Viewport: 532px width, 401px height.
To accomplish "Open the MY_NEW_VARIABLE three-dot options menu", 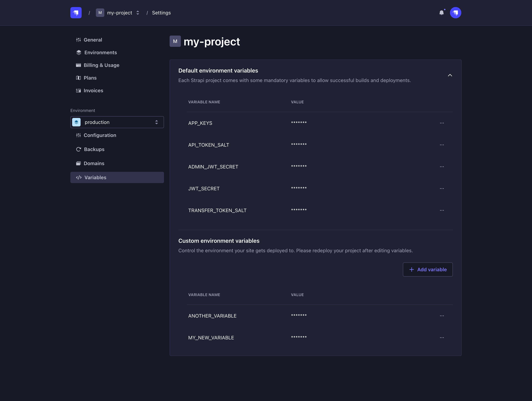I will pyautogui.click(x=442, y=338).
